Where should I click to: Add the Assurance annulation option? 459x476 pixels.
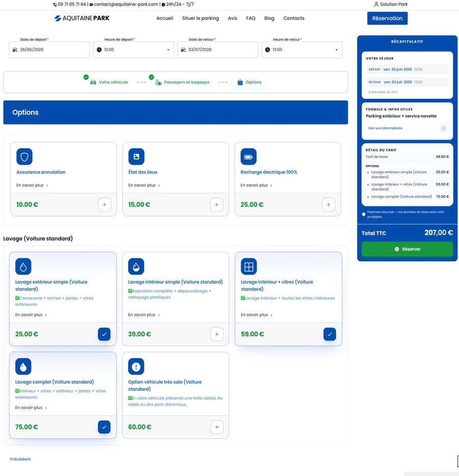105,204
